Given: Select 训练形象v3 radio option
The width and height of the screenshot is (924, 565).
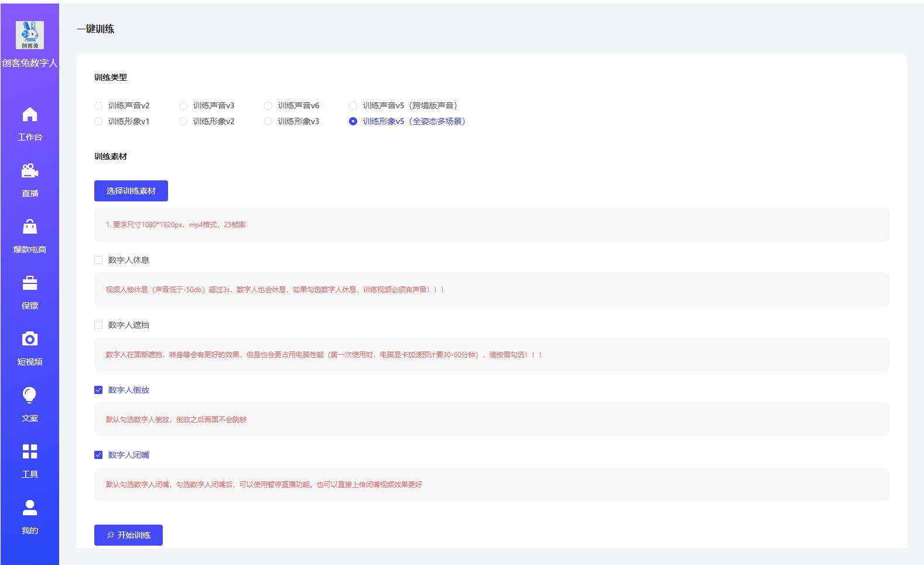Looking at the screenshot, I should pos(268,121).
